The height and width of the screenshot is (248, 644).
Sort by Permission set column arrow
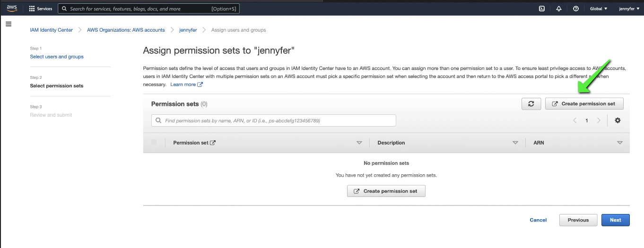(359, 143)
